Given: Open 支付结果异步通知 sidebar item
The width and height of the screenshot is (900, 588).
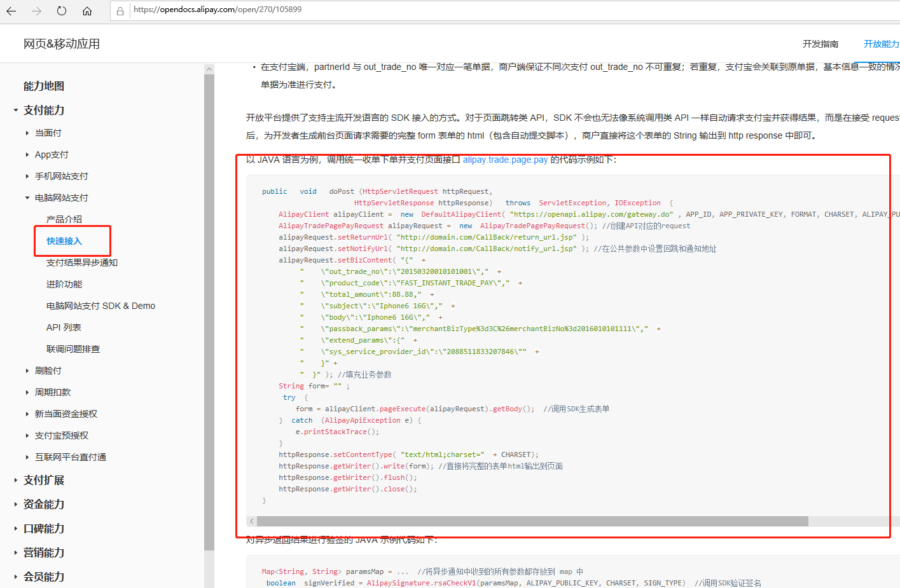Looking at the screenshot, I should (x=82, y=263).
